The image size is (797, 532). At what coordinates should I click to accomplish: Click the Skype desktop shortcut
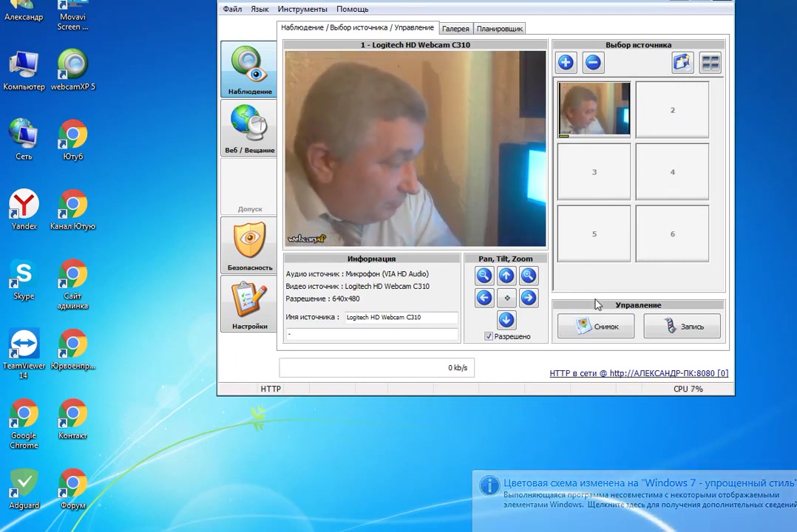[x=24, y=279]
